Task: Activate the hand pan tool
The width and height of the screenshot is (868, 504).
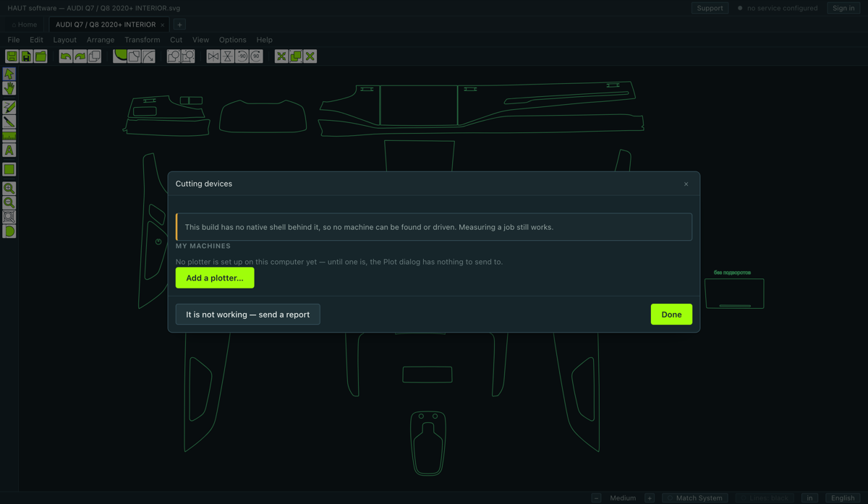Action: [x=9, y=88]
